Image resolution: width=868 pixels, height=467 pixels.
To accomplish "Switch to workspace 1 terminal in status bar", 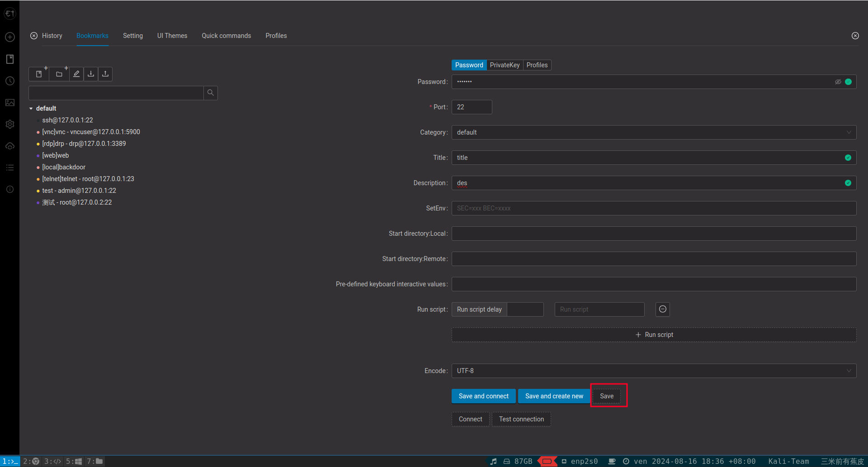I will pyautogui.click(x=10, y=461).
